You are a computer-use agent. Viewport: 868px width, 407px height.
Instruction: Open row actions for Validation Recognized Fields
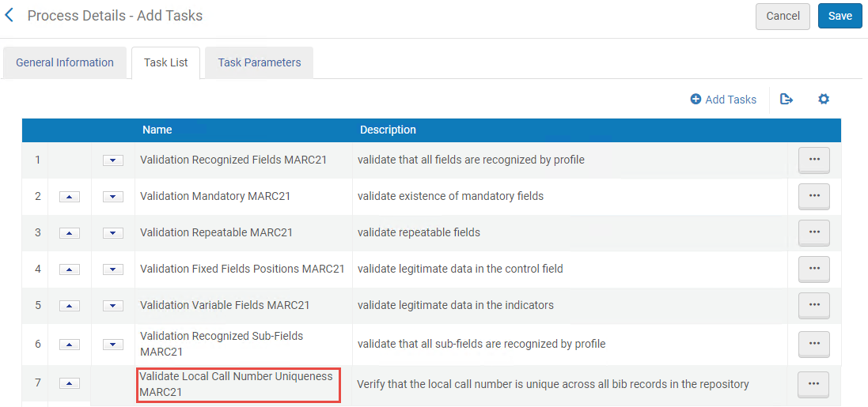[x=813, y=160]
